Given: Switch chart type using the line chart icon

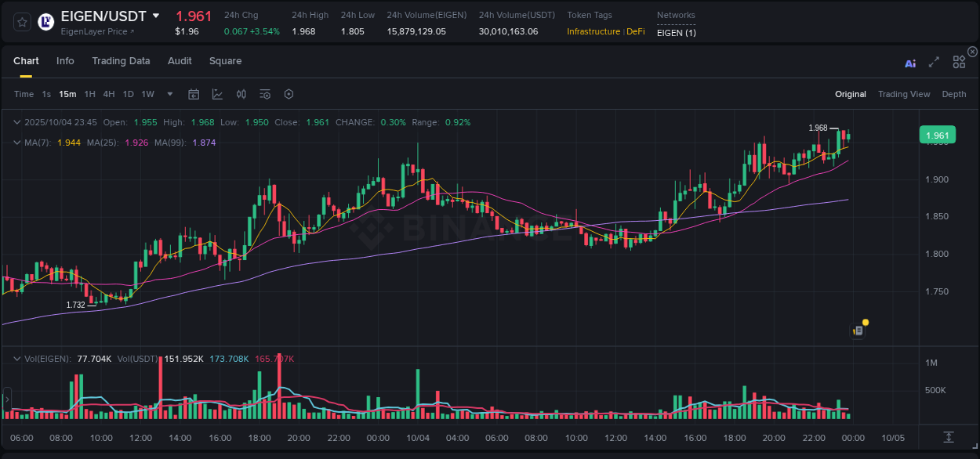Looking at the screenshot, I should click(217, 94).
